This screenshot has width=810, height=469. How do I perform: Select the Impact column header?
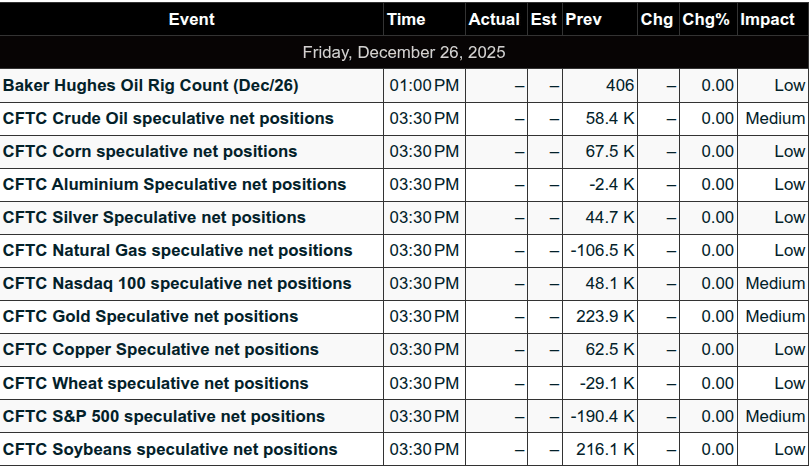(767, 20)
